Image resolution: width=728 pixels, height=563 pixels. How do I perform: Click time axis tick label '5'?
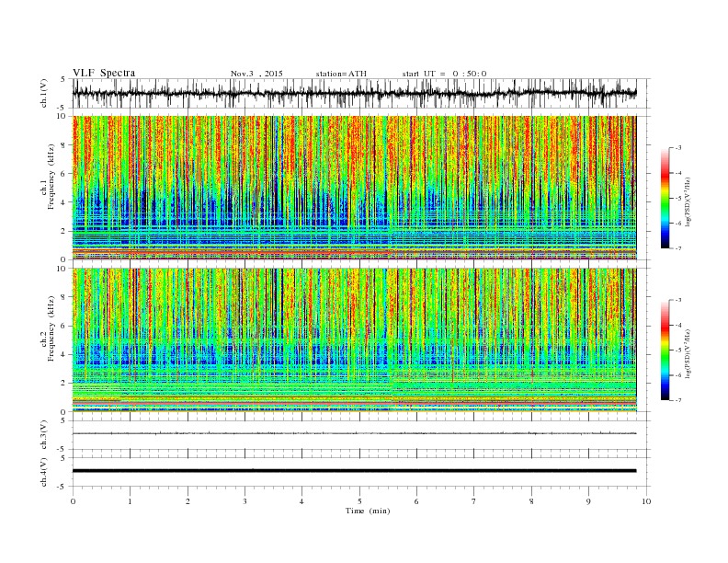(359, 501)
